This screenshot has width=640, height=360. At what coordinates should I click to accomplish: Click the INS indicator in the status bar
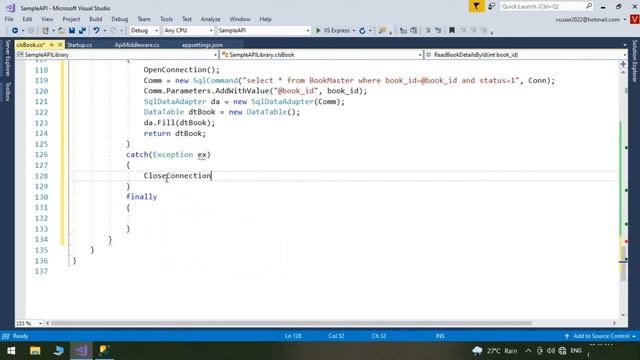coord(440,336)
